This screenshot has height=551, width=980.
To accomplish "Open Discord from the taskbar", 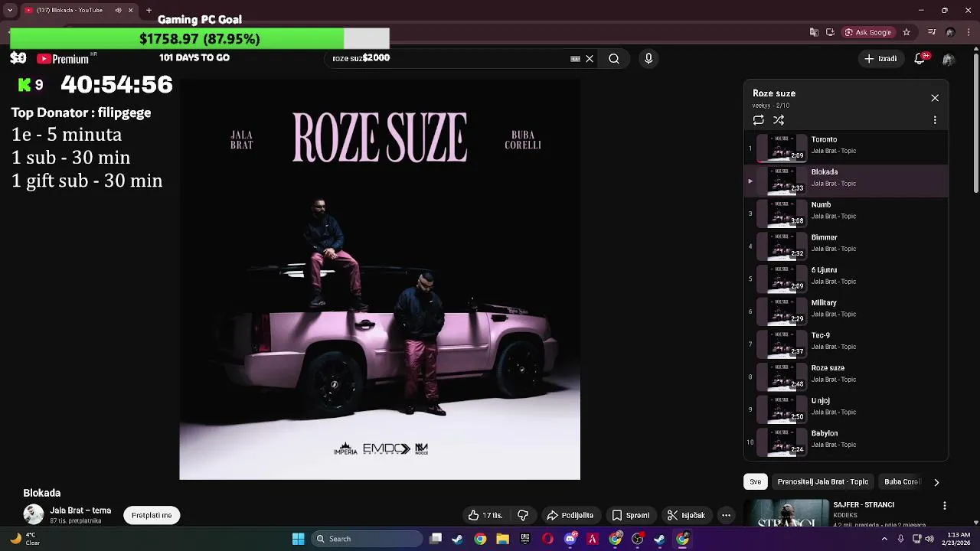I will click(x=570, y=539).
